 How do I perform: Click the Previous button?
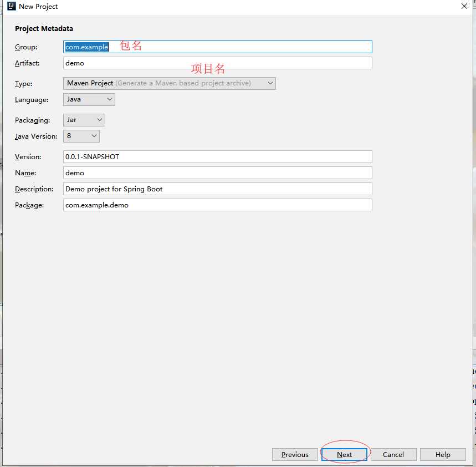[x=295, y=455]
